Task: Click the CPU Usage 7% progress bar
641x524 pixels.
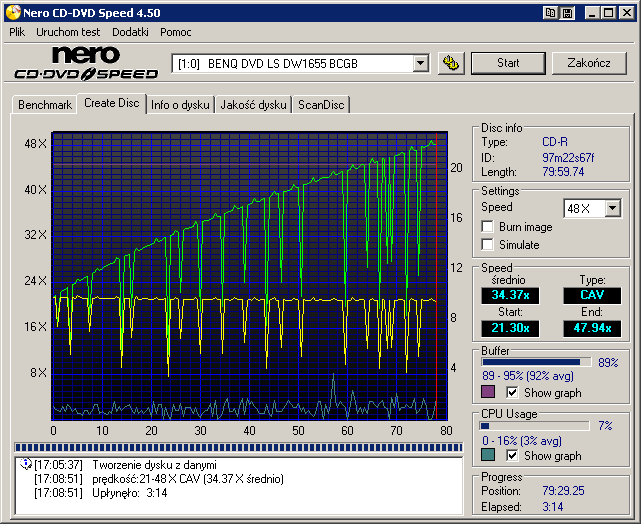Action: click(535, 426)
